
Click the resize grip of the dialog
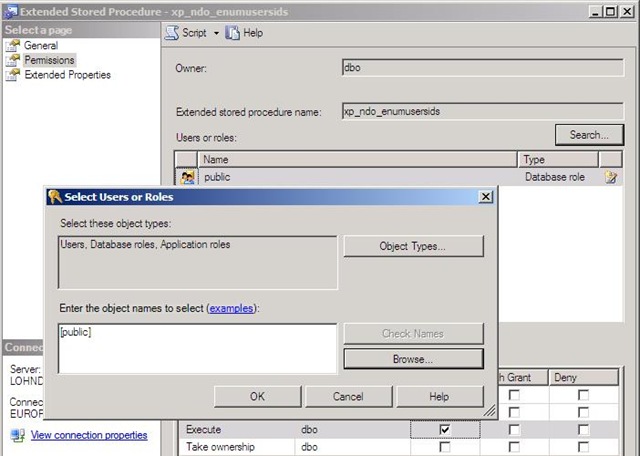coord(489,411)
